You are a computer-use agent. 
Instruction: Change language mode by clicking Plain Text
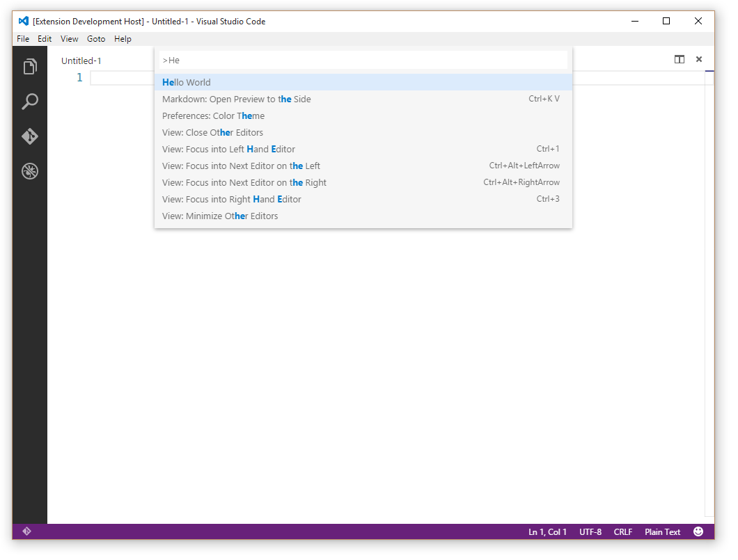coord(662,531)
